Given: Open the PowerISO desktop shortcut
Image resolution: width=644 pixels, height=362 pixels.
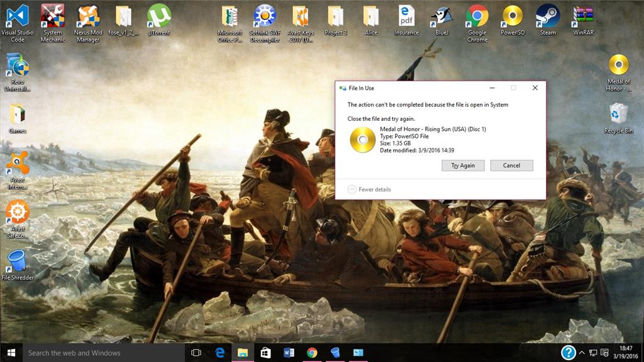Looking at the screenshot, I should click(x=513, y=20).
